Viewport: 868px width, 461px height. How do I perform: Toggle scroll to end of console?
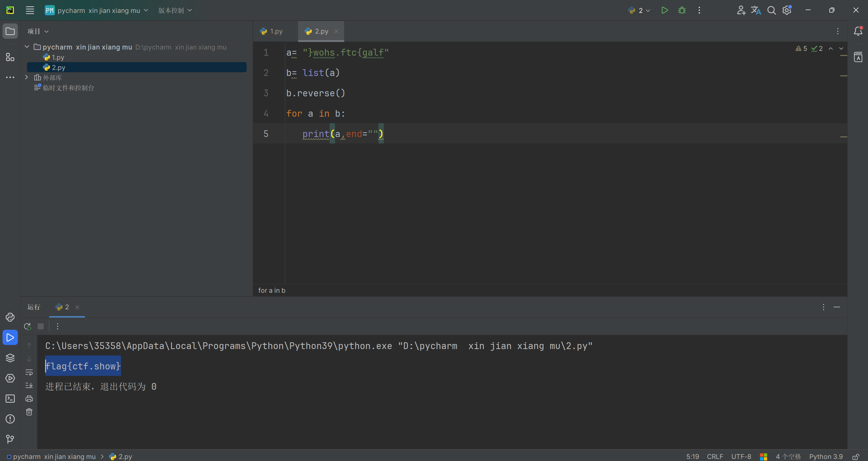click(x=29, y=385)
